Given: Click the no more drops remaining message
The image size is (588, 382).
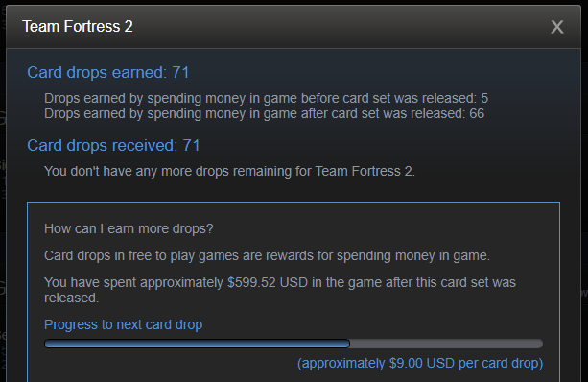Looking at the screenshot, I should click(x=229, y=171).
